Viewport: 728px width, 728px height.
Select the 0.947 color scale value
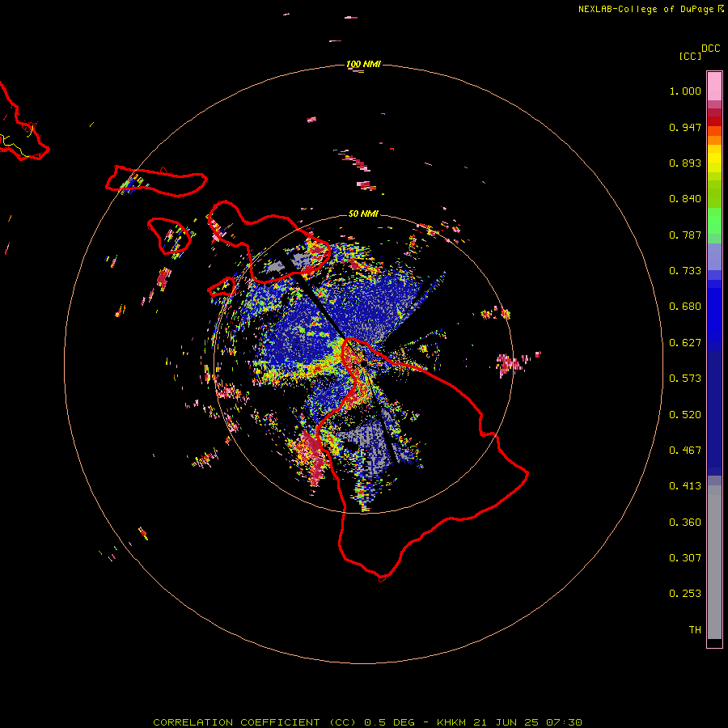tap(685, 127)
